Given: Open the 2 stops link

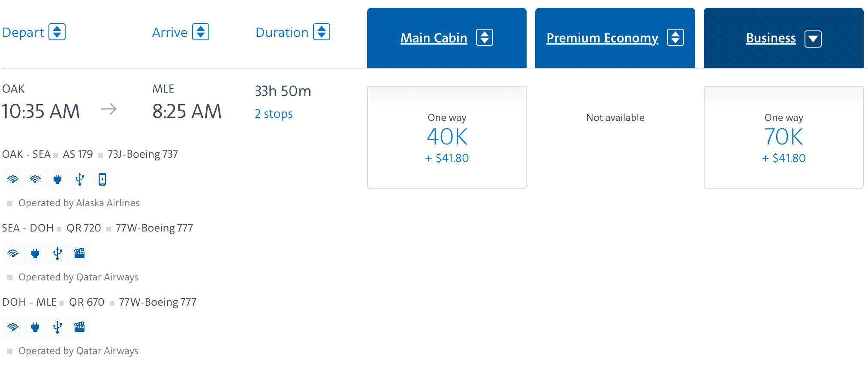Looking at the screenshot, I should [274, 114].
